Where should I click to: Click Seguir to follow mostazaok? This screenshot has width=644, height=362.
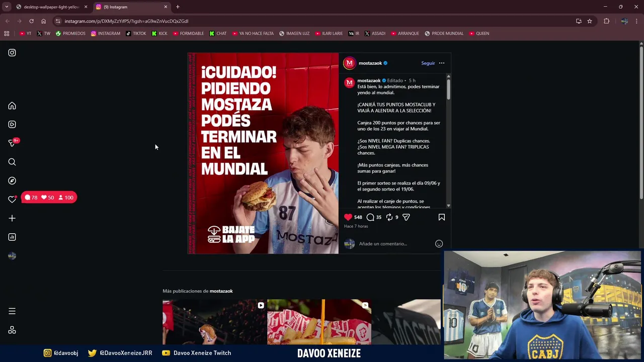coord(428,63)
